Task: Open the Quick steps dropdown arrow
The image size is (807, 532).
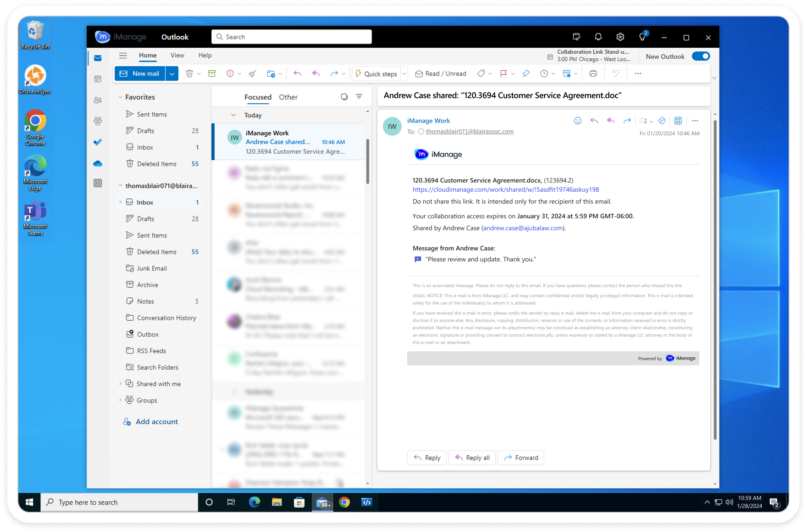Action: [404, 73]
